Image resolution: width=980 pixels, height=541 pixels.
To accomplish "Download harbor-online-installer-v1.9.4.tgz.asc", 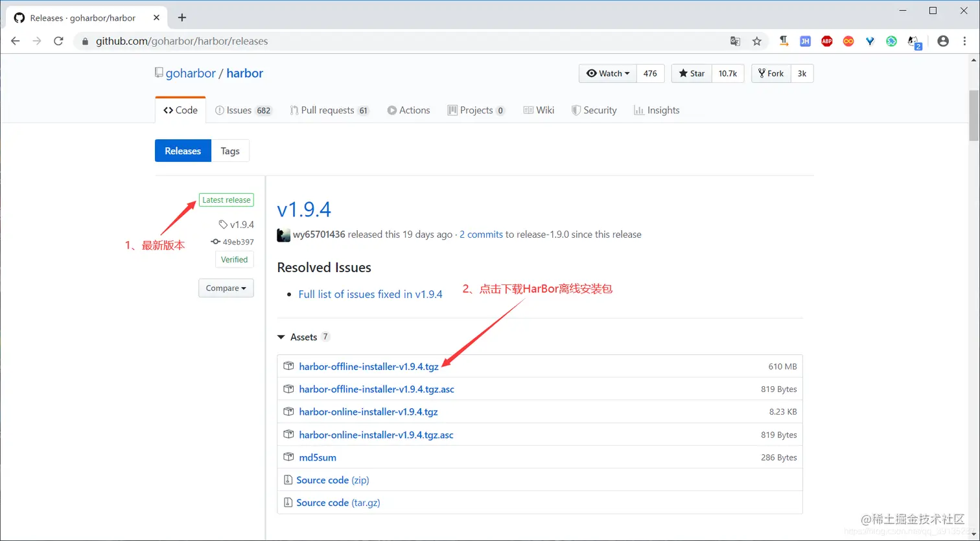I will 376,435.
